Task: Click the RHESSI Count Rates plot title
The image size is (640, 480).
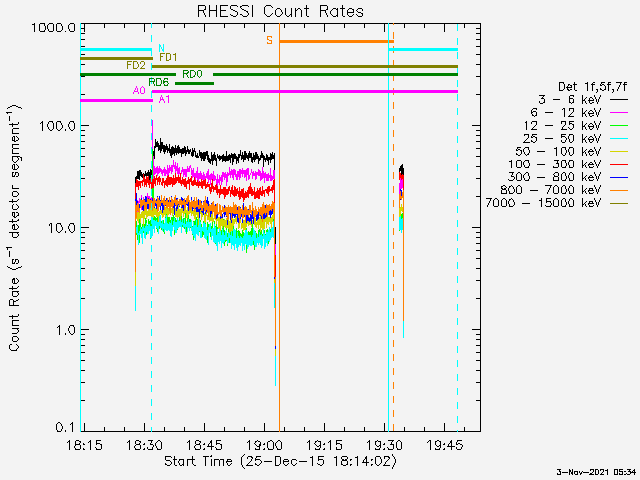Action: [279, 12]
